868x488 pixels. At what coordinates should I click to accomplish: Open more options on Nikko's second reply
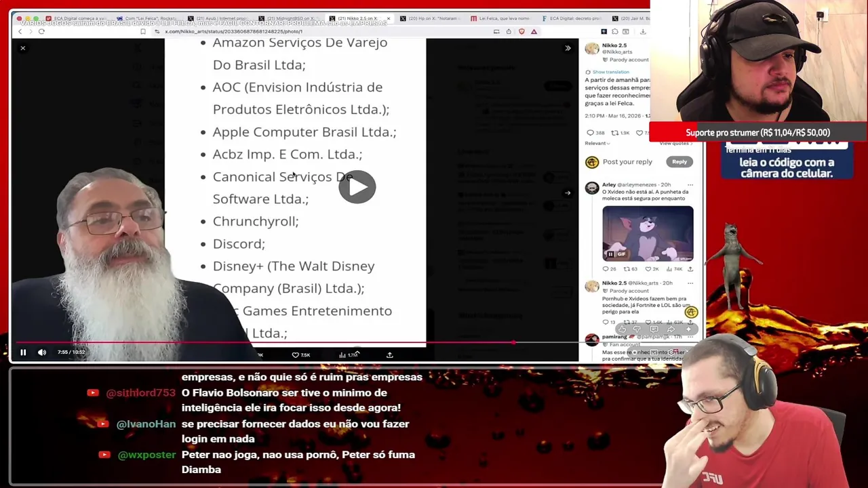690,283
